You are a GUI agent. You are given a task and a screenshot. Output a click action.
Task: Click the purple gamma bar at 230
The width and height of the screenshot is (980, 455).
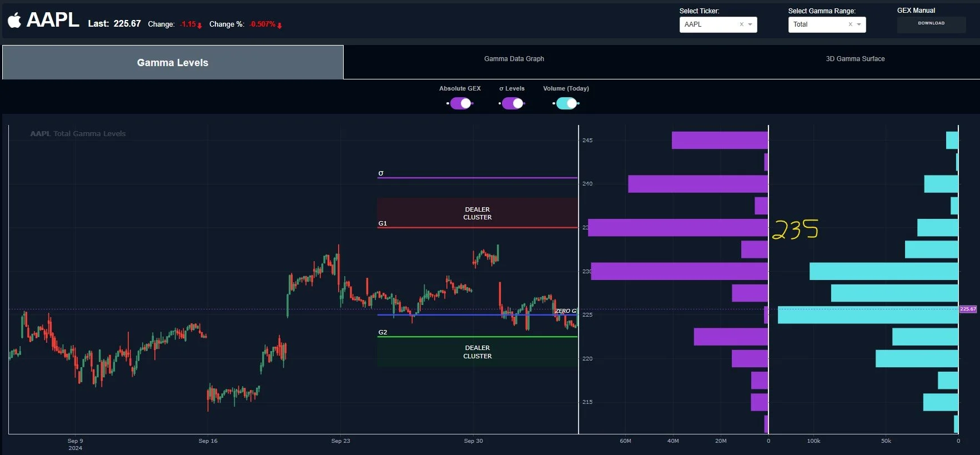[x=680, y=271]
